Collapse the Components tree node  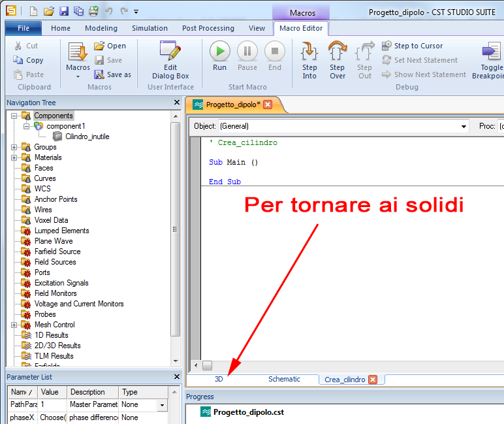tap(14, 116)
